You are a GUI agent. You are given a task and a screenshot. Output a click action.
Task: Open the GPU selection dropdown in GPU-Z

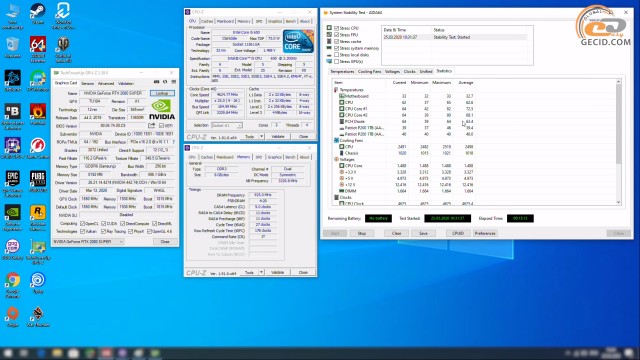pos(88,242)
